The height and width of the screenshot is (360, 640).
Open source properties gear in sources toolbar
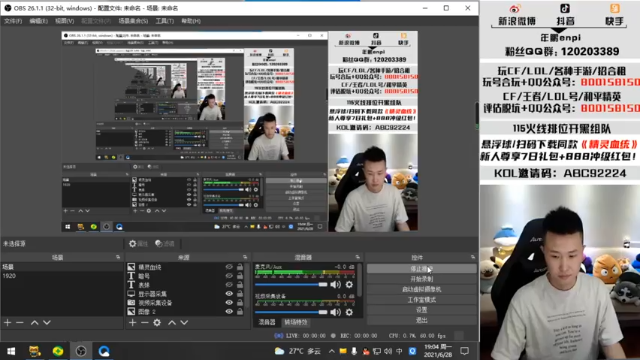pyautogui.click(x=157, y=323)
